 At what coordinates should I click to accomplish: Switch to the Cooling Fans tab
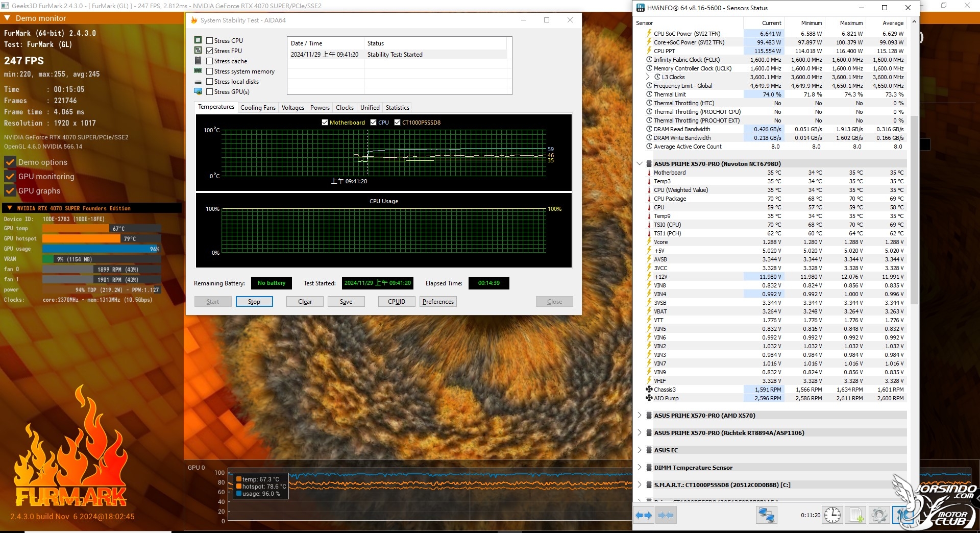click(x=258, y=108)
